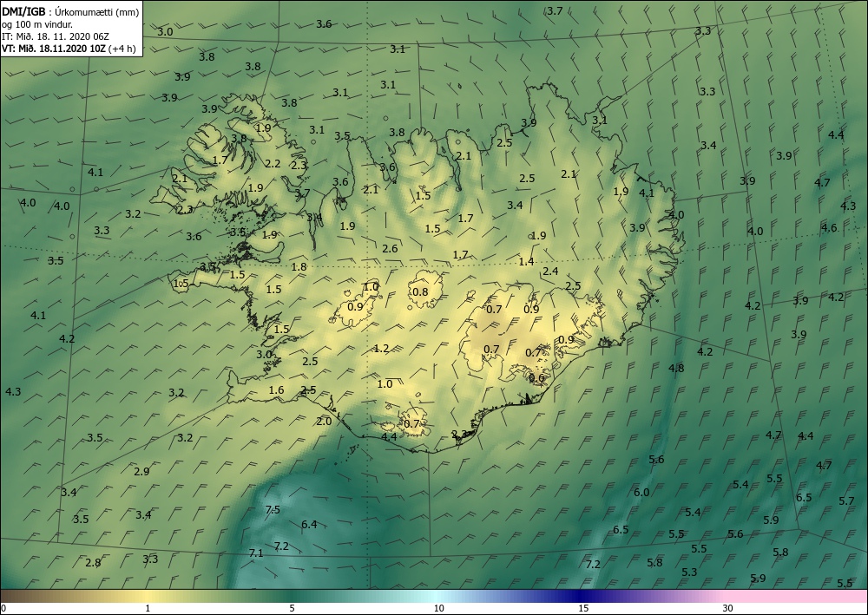Click the value '2.8' in the bottom-left corner

[x=93, y=562]
